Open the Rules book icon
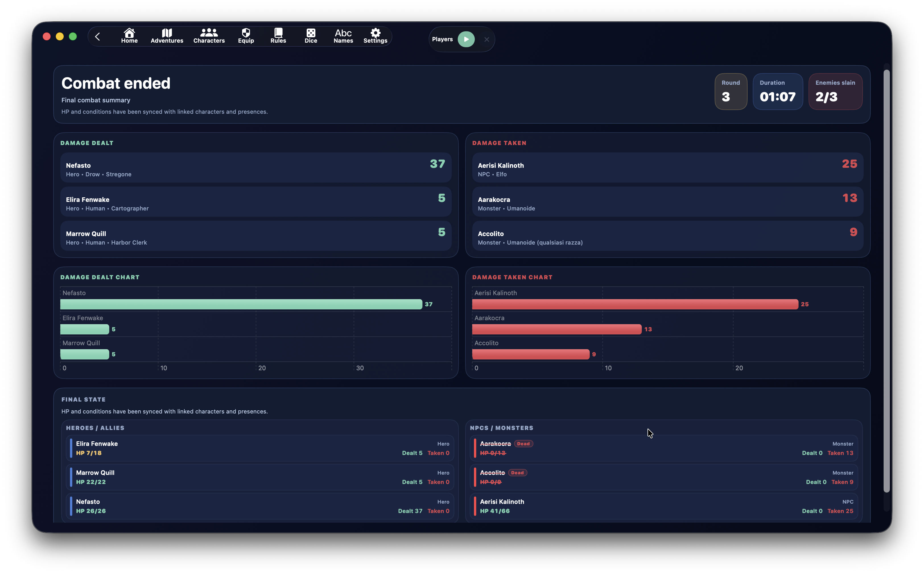 [278, 36]
